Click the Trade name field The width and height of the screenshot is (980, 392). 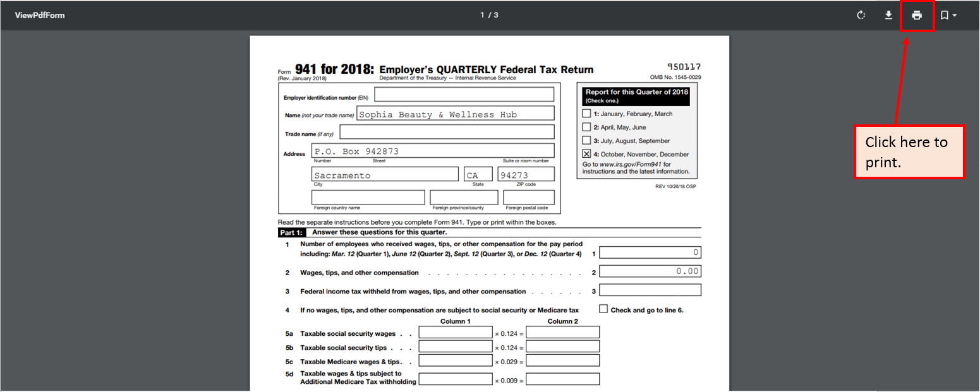point(447,131)
